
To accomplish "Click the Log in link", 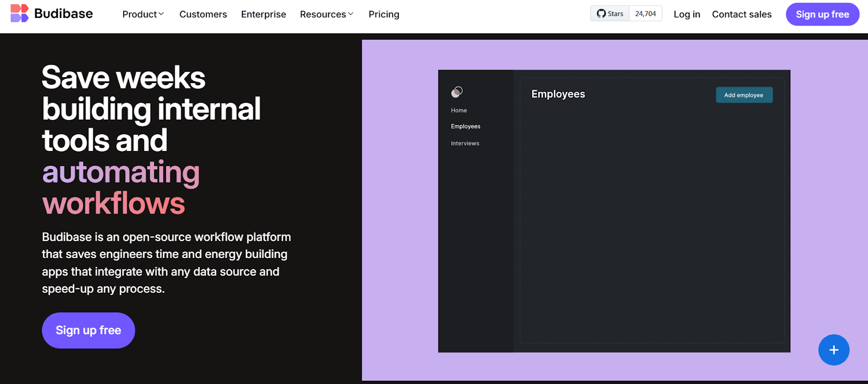I will point(686,15).
